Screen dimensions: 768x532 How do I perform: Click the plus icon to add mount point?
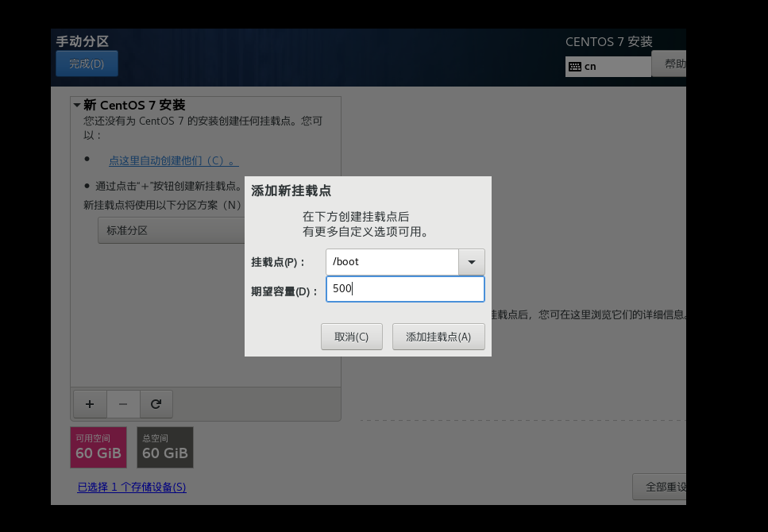coord(90,404)
